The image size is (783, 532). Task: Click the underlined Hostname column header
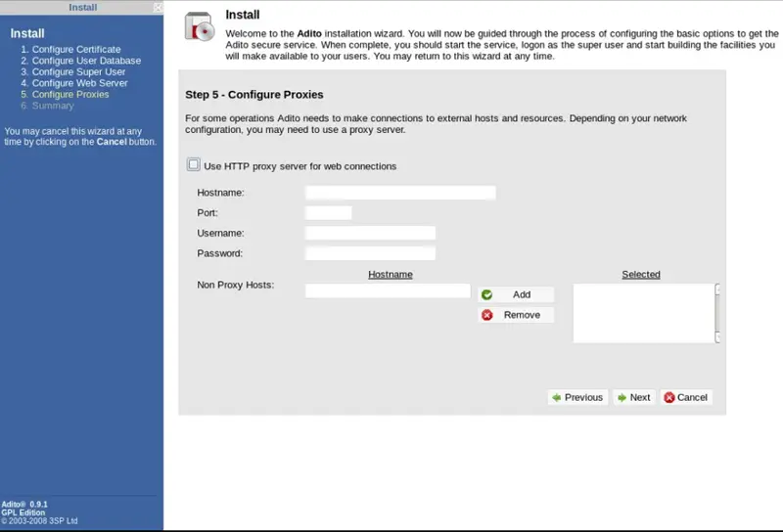tap(391, 275)
